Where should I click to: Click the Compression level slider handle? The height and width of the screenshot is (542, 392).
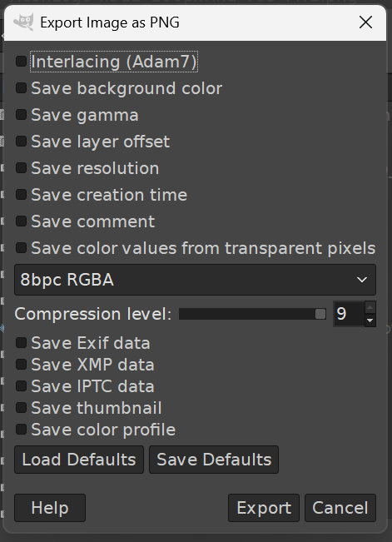click(x=320, y=314)
